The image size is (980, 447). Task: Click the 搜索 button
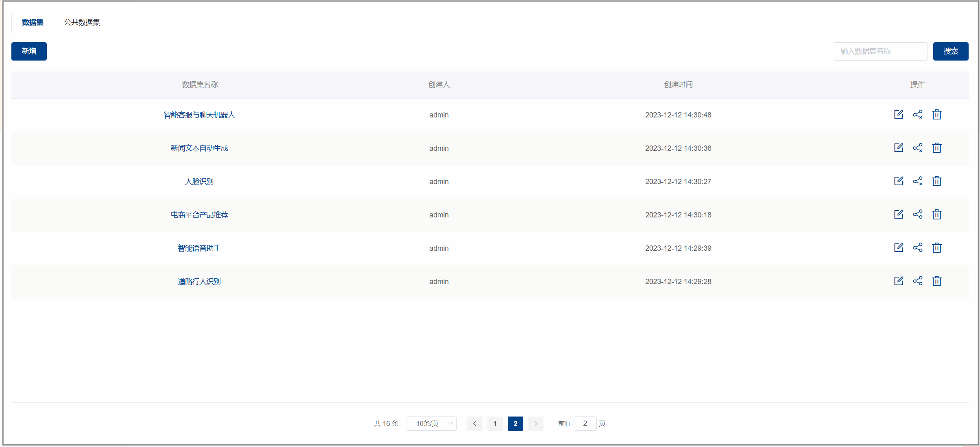[x=950, y=51]
